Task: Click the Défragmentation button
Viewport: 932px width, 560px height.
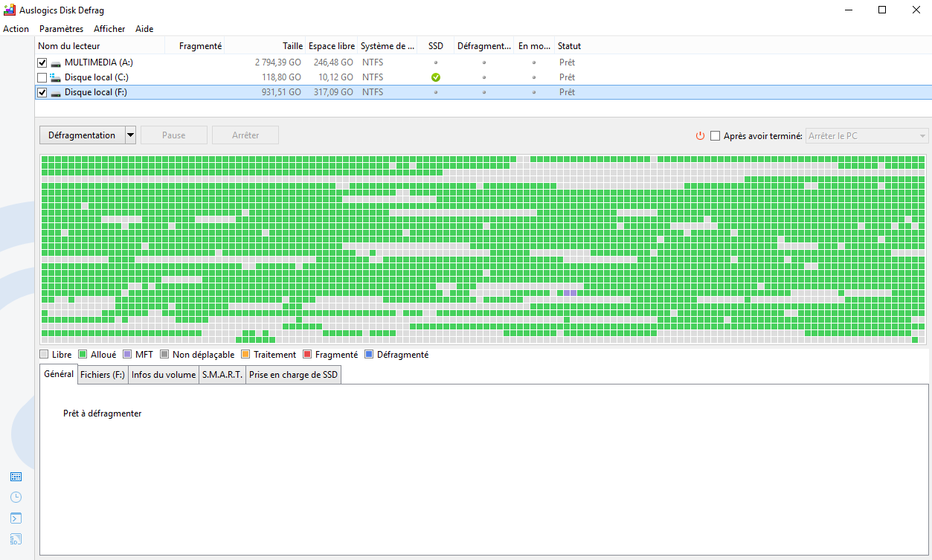Action: (x=82, y=135)
